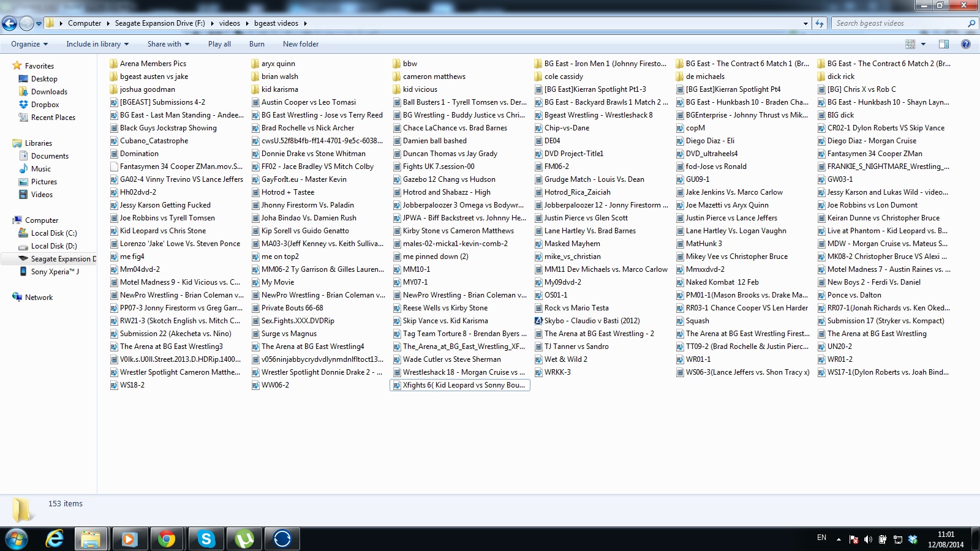
Task: Create a folder using New folder
Action: point(301,43)
